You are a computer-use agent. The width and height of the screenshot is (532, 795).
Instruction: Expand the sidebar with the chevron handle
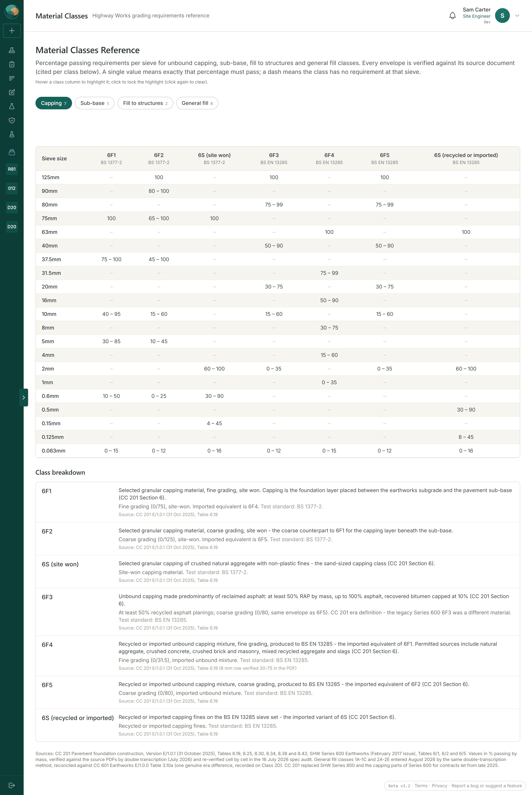click(x=23, y=397)
